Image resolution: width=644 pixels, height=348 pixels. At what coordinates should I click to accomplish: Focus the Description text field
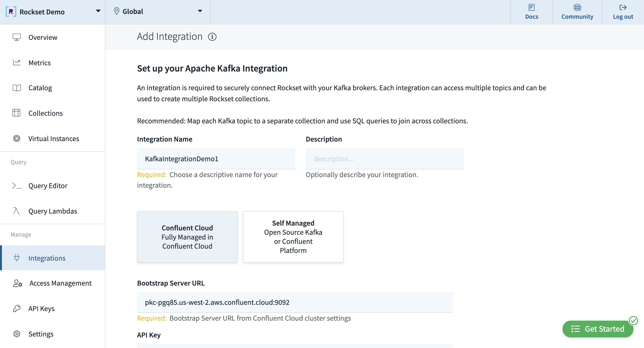384,159
